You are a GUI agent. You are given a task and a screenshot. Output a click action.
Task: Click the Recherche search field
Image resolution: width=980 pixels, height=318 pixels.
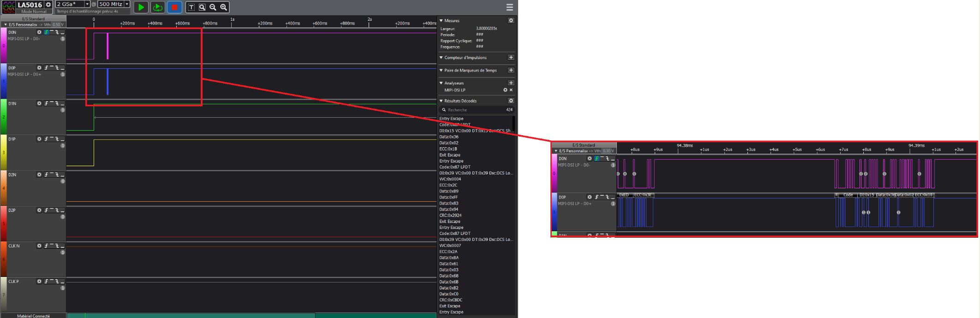pyautogui.click(x=477, y=110)
